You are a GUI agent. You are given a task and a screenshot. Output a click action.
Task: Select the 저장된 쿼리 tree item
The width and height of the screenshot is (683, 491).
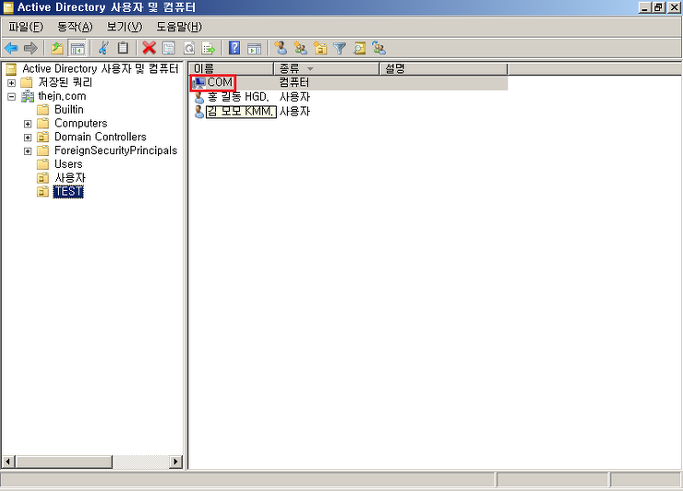(65, 82)
